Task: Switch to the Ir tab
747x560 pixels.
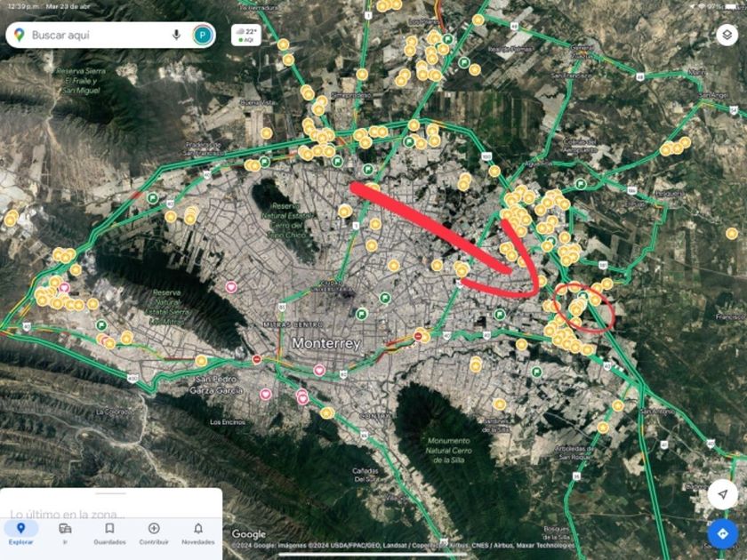Action: 65,534
